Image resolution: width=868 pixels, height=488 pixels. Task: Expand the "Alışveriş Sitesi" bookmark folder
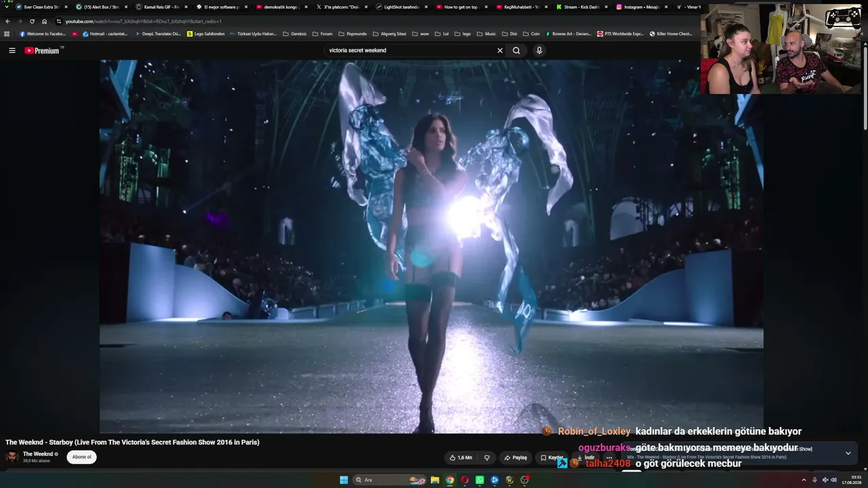click(x=389, y=34)
